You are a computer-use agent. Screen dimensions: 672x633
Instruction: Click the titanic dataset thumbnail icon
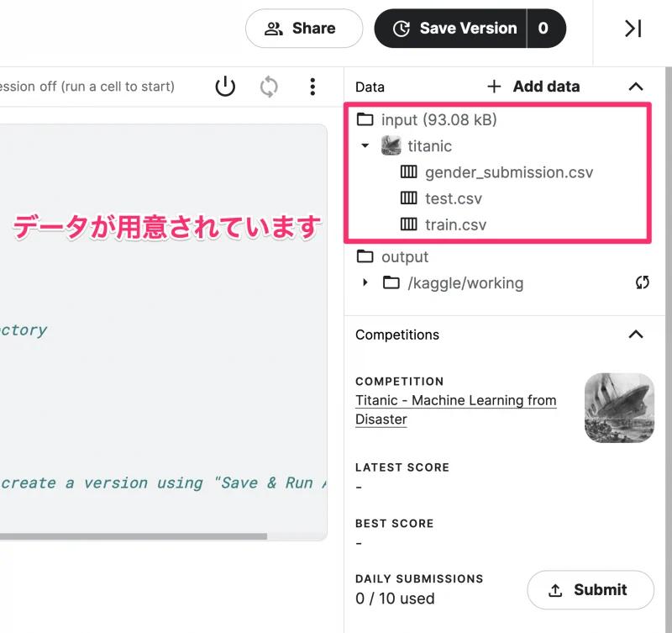click(x=391, y=145)
